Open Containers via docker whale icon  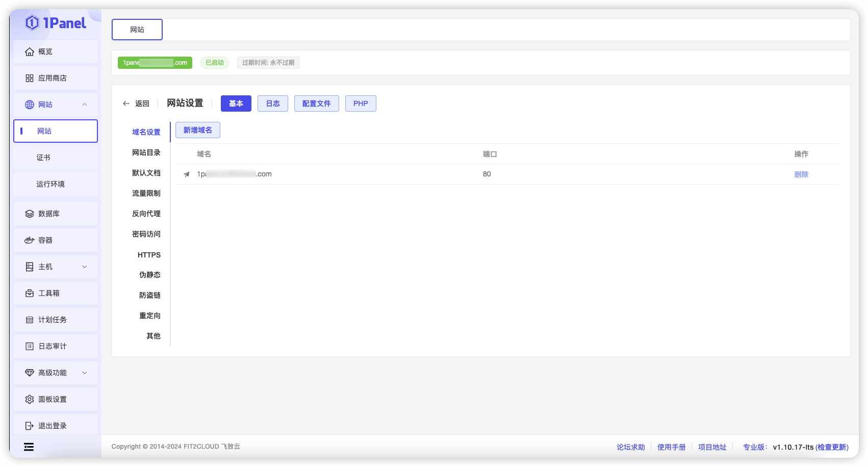click(x=30, y=241)
